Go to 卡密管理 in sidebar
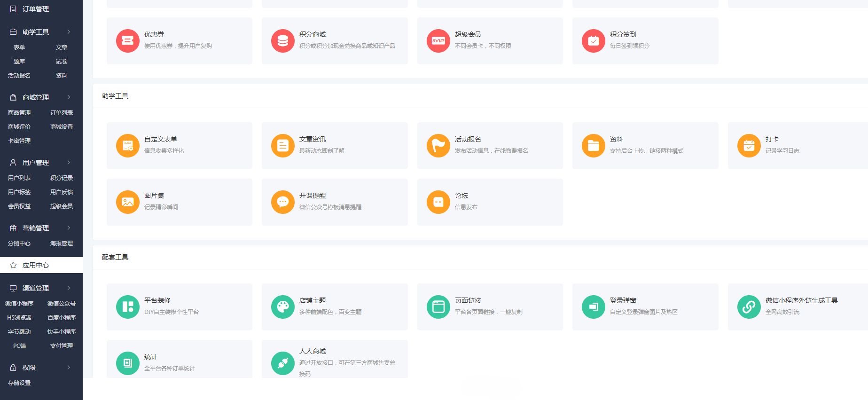The height and width of the screenshot is (400, 868). [19, 141]
